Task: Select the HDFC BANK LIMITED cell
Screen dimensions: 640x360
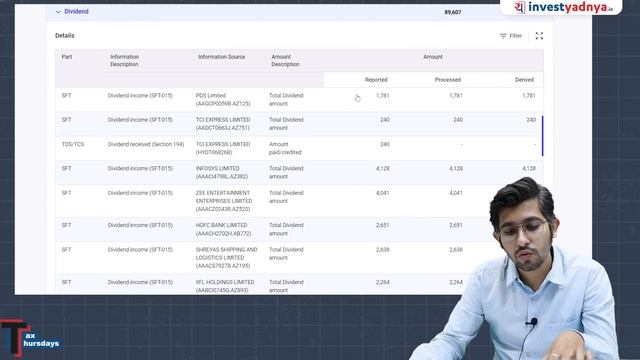Action: (x=223, y=229)
